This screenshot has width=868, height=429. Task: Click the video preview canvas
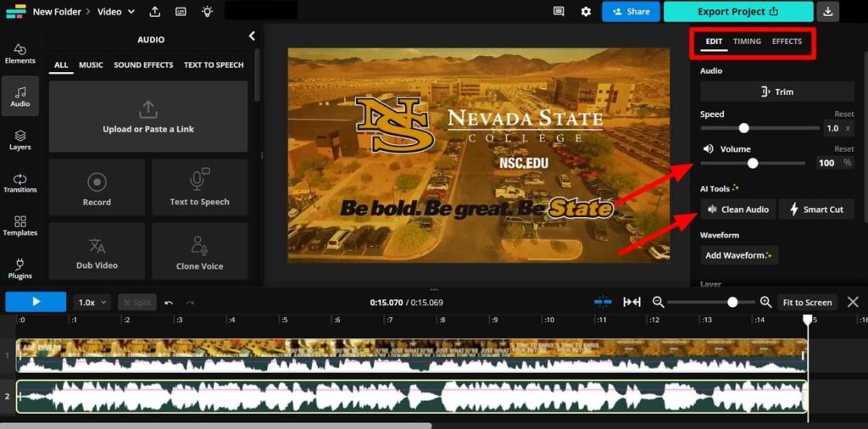pos(478,155)
